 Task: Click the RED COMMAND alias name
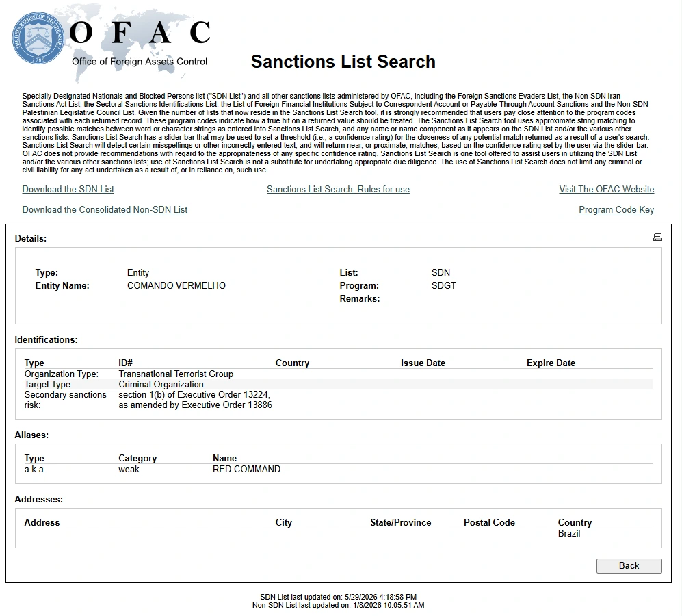(247, 470)
